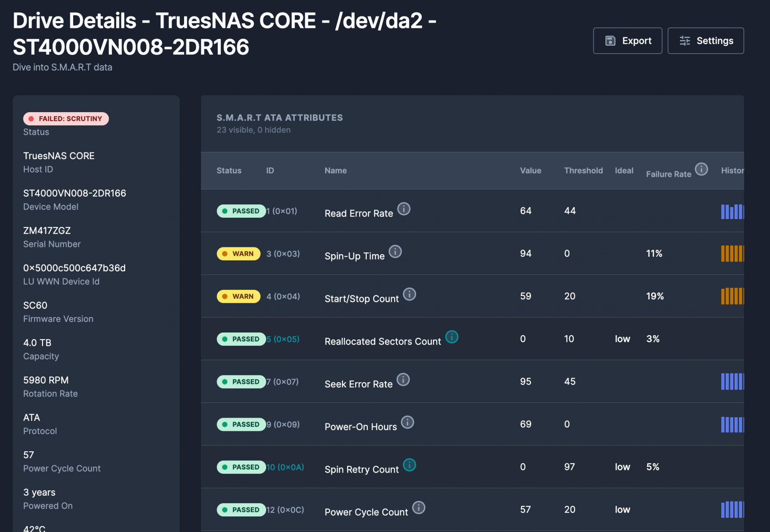The image size is (770, 532).
Task: Click the WARN badge for Spin-Up Time
Action: click(239, 254)
